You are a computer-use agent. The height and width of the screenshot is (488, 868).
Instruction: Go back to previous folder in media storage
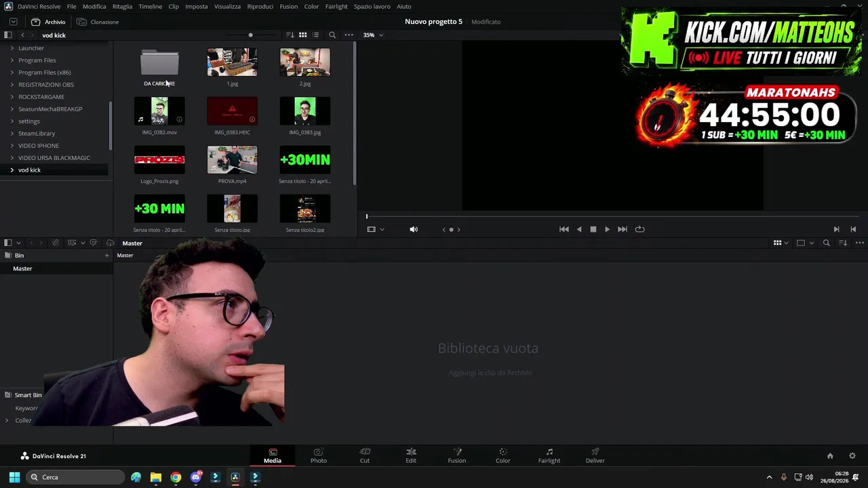pyautogui.click(x=22, y=35)
